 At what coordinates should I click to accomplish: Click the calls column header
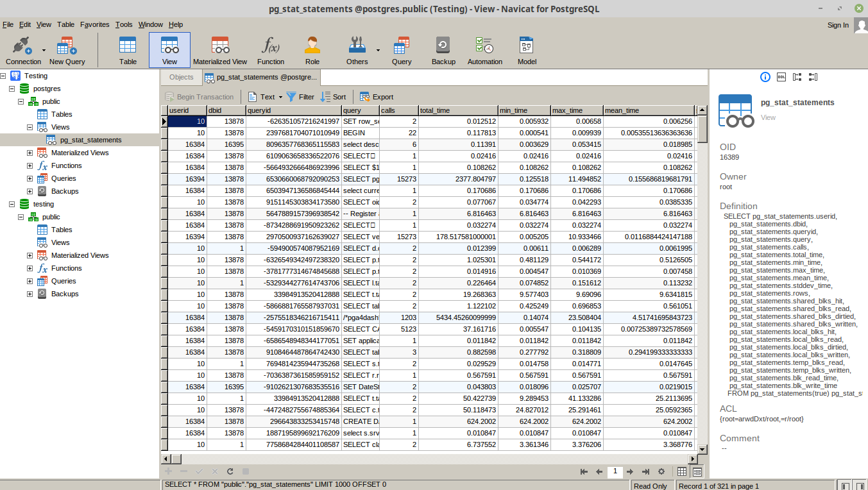[399, 110]
